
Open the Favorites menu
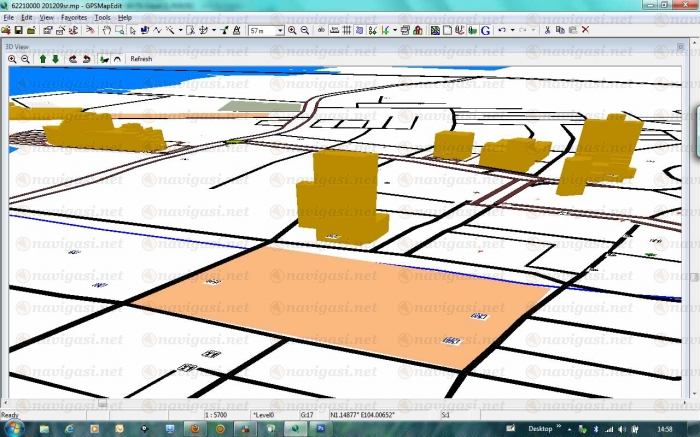coord(73,18)
